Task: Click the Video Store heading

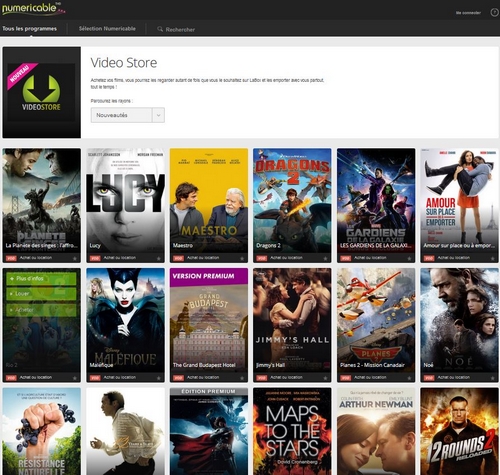Action: click(124, 63)
